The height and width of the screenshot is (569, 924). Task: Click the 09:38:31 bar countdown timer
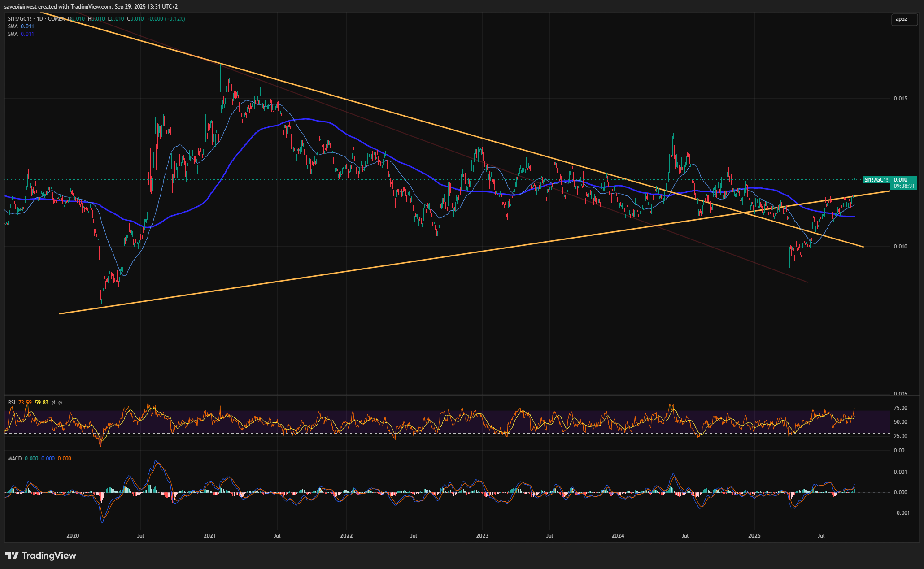coord(904,186)
